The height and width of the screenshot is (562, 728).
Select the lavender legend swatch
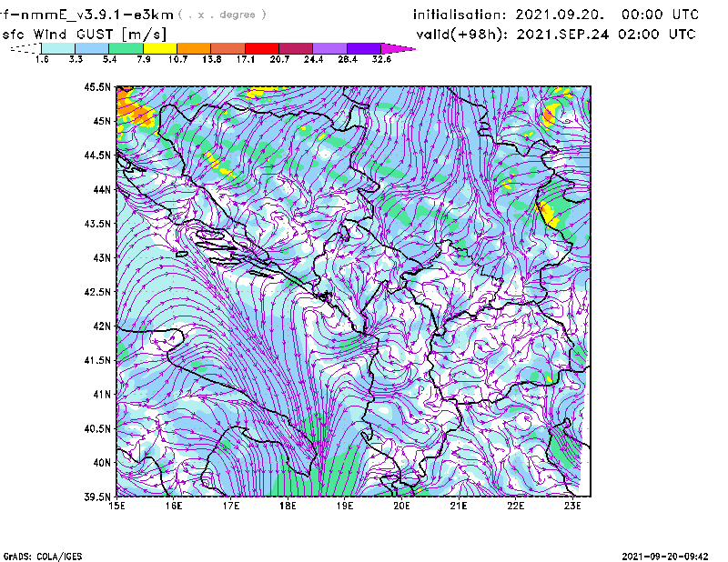tap(330, 48)
